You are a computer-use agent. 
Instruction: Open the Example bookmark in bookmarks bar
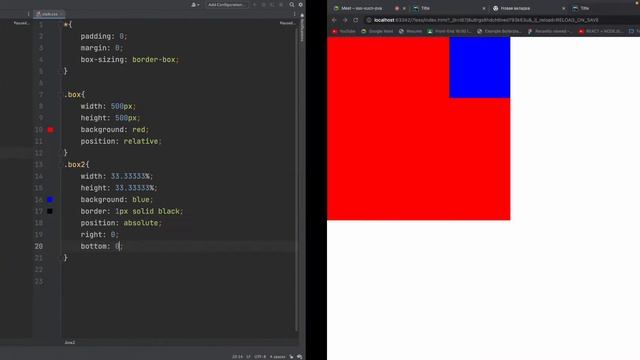(499, 31)
